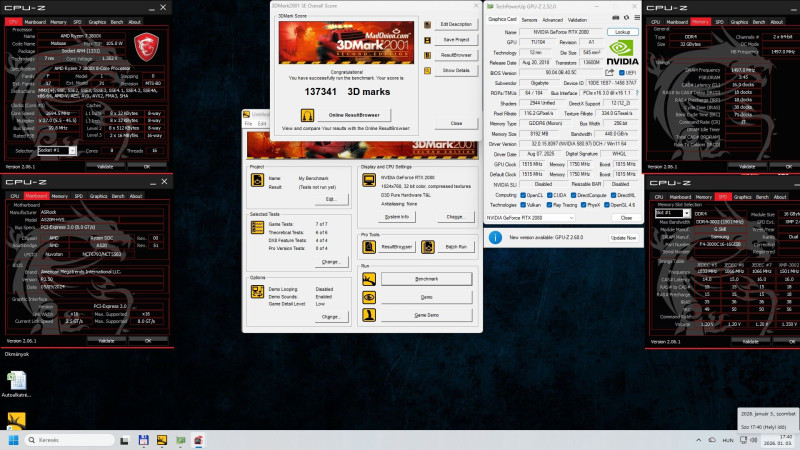Click the Online ResultBrowser arch icon
Screen dimensions: 800x450
coord(307,115)
